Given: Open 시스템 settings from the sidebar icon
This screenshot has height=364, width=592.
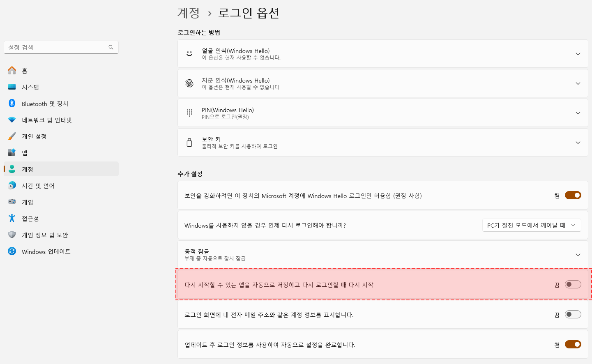Looking at the screenshot, I should click(12, 87).
